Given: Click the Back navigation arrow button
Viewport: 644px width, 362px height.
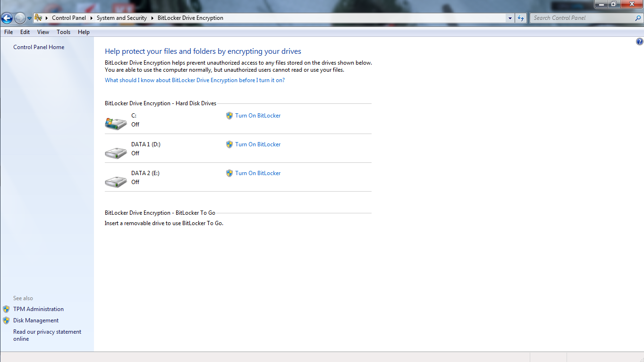Looking at the screenshot, I should pos(7,18).
